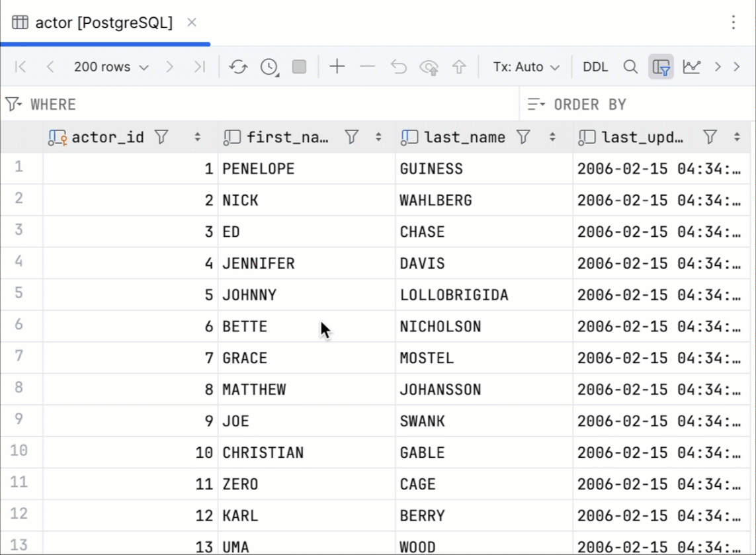Open the Tx: Auto transaction dropdown
The height and width of the screenshot is (555, 756).
526,67
